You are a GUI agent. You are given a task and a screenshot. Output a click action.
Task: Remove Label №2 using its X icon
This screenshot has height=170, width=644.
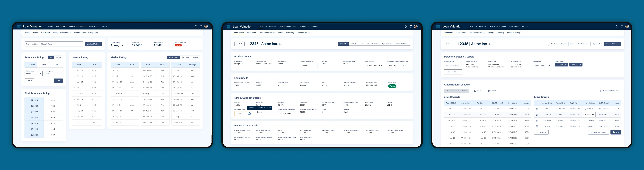pyautogui.click(x=580, y=65)
